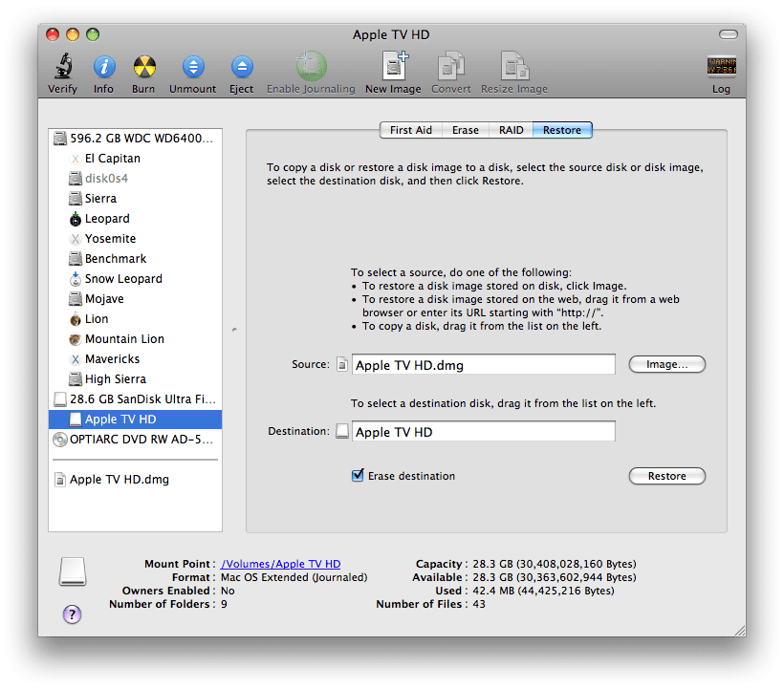Unmount the selected volume

192,67
